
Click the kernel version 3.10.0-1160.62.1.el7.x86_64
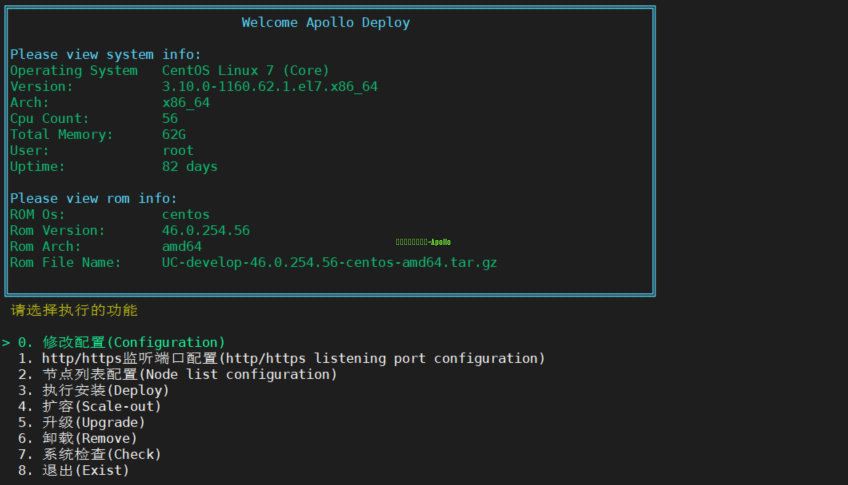pos(269,86)
